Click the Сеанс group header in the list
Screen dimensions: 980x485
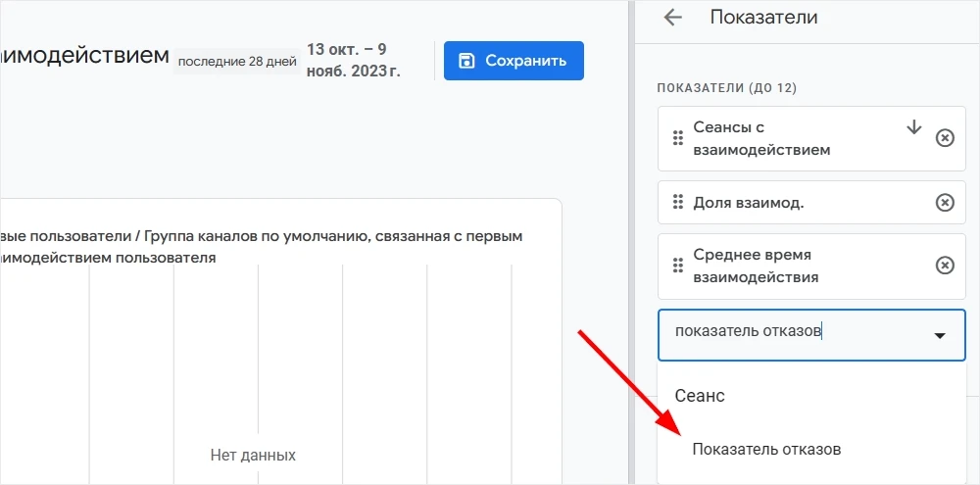700,395
